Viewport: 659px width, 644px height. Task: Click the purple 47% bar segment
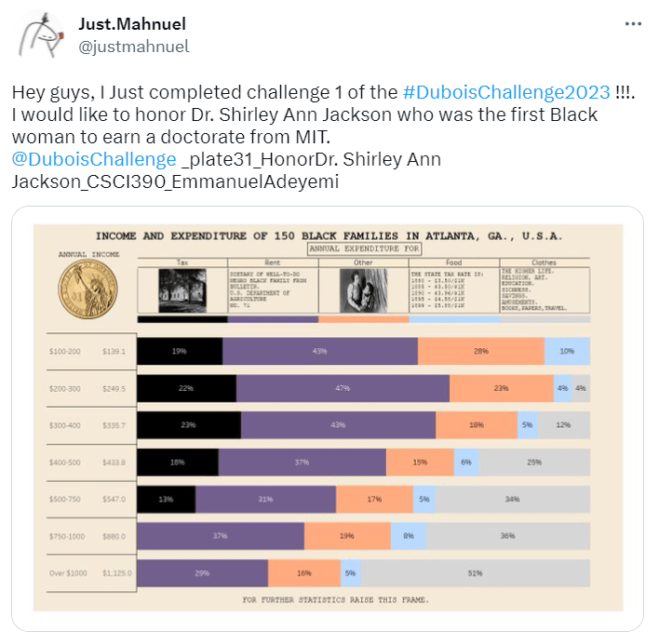(x=343, y=388)
